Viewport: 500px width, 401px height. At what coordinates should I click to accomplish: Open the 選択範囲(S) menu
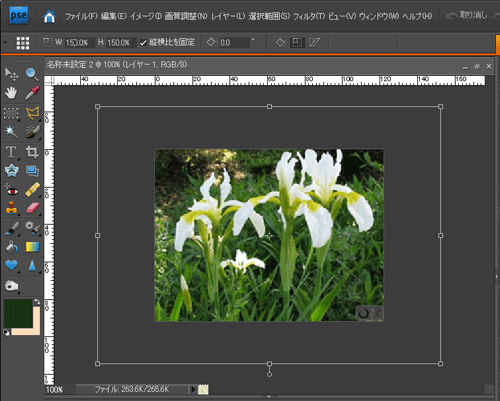pos(269,16)
